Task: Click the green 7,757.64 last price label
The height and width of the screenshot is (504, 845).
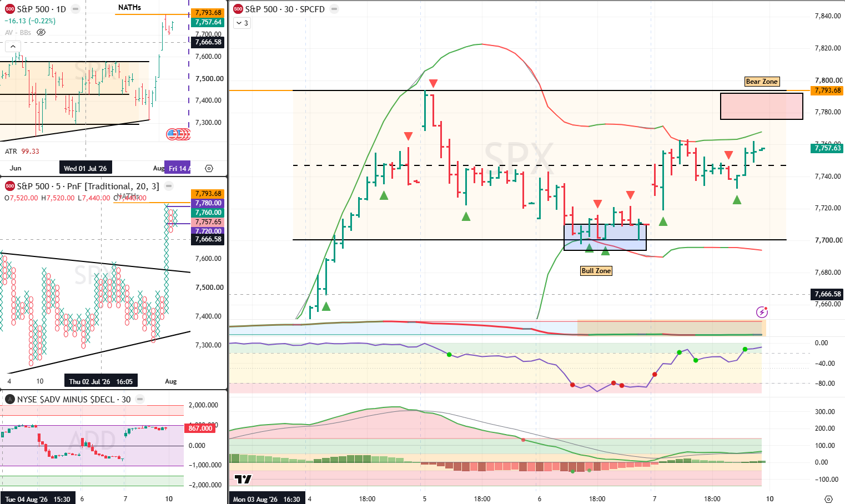Action: click(208, 22)
